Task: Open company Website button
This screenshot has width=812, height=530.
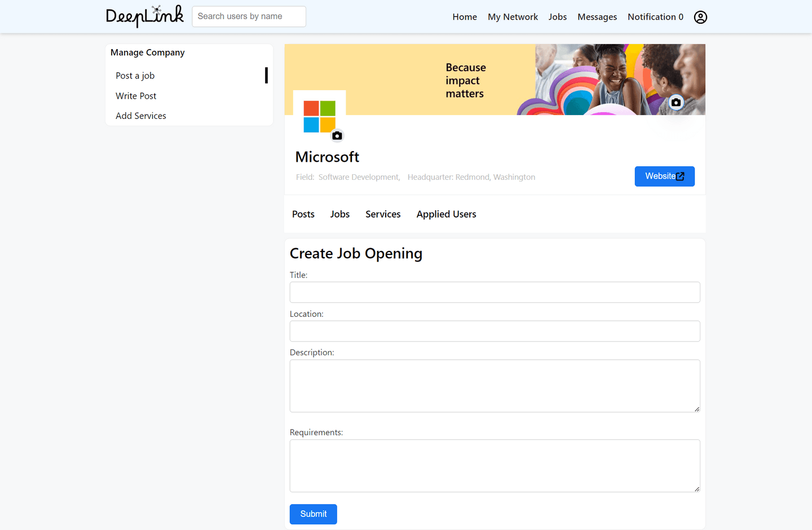Action: click(x=664, y=176)
